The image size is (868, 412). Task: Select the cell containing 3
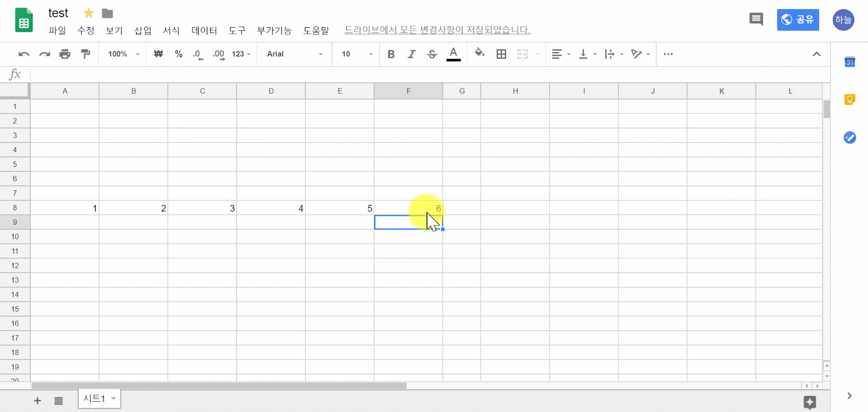[202, 208]
